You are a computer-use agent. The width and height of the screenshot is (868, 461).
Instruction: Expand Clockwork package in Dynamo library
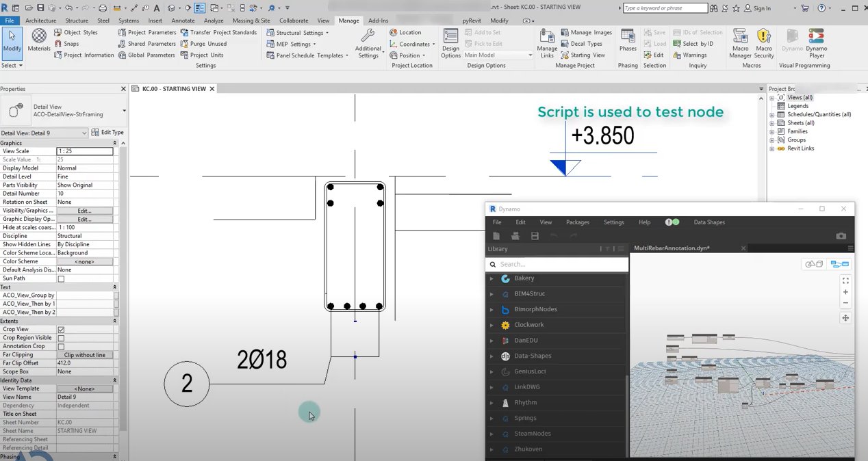click(x=492, y=325)
